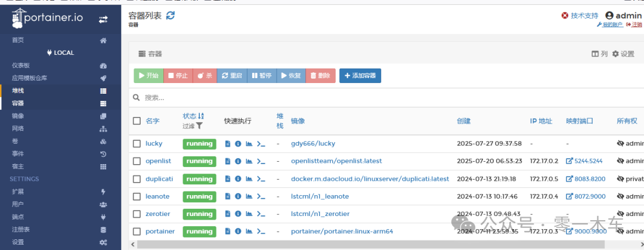Image resolution: width=644 pixels, height=250 pixels.
Task: Open stats chart icon for lucky container
Action: point(249,144)
